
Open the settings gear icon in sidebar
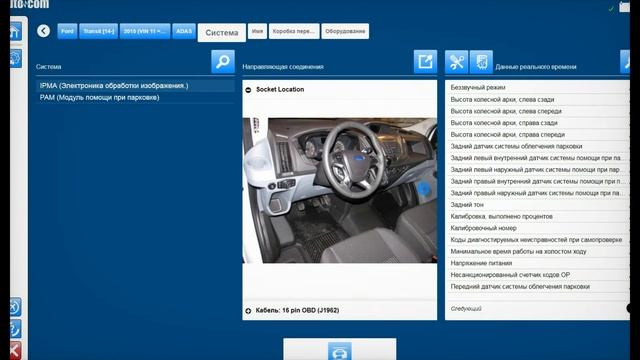(x=16, y=58)
